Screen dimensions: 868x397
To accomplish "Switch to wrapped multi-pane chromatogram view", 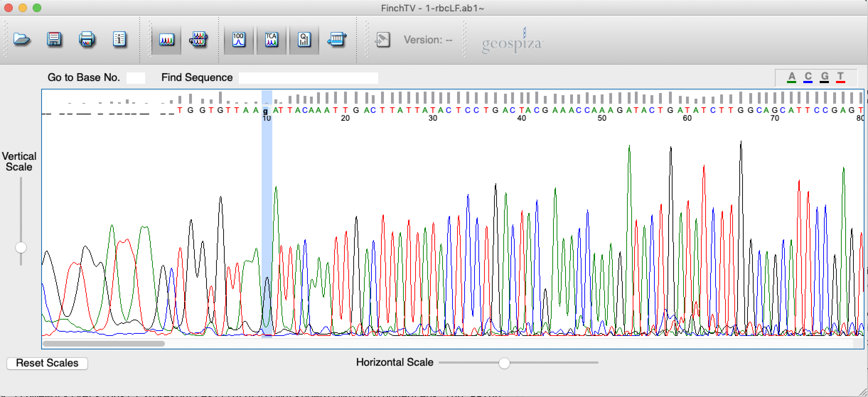I will [199, 40].
